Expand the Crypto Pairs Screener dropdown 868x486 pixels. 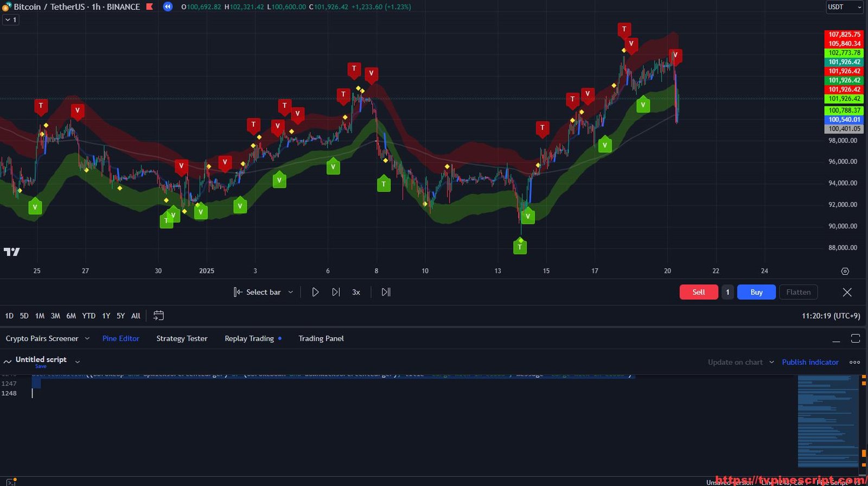(x=87, y=338)
